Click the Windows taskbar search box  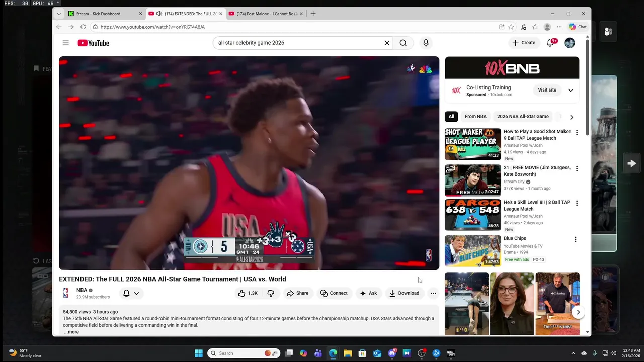tap(244, 353)
